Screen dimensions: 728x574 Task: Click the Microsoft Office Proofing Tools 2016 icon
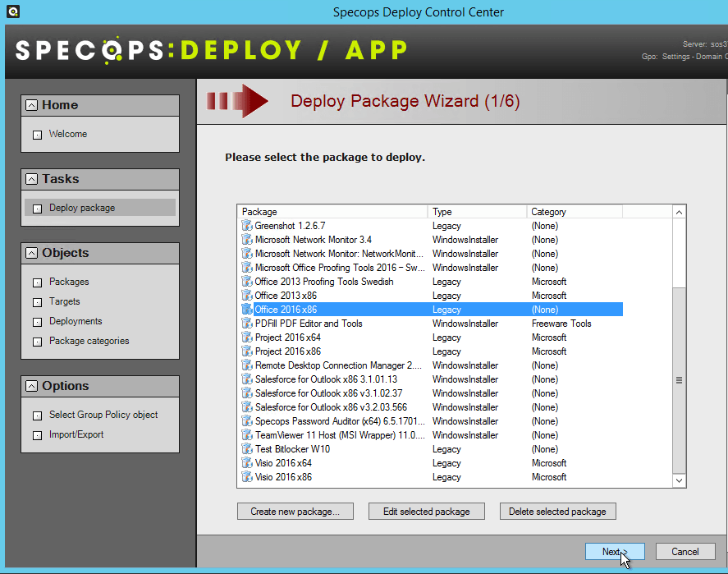click(x=247, y=268)
